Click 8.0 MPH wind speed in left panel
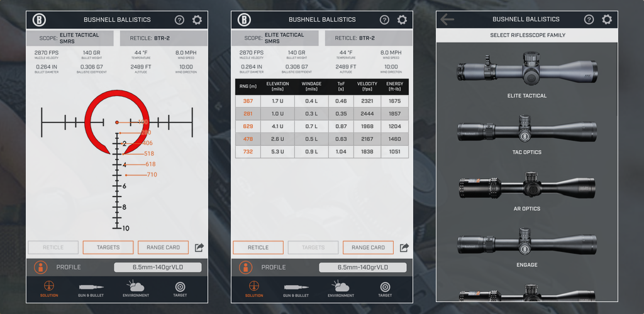 tap(186, 55)
